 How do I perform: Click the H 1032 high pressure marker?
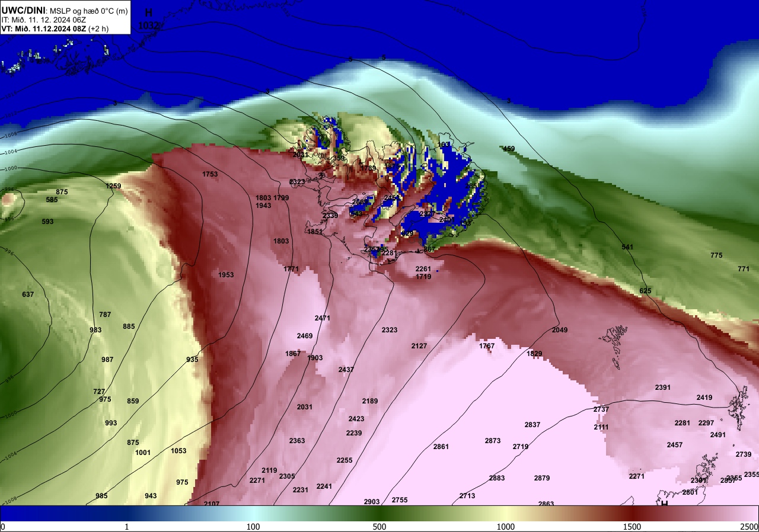coord(148,19)
